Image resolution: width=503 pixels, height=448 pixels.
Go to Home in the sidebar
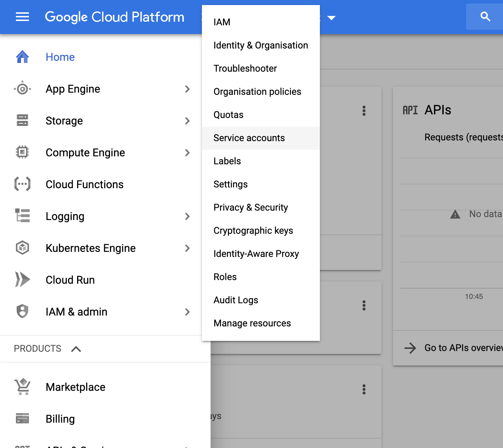60,57
